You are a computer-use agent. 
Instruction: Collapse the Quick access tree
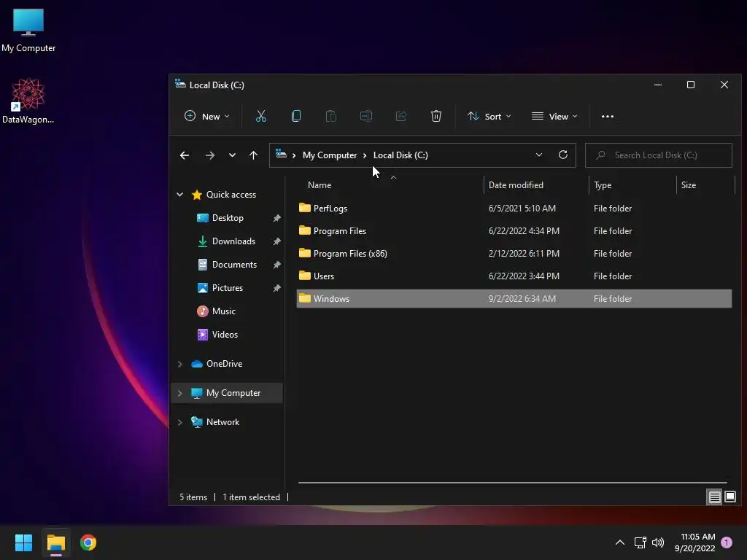tap(179, 194)
